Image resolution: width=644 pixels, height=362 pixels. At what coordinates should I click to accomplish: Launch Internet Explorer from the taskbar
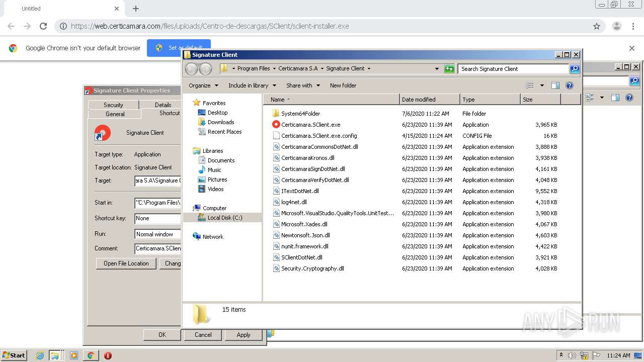coord(40,355)
